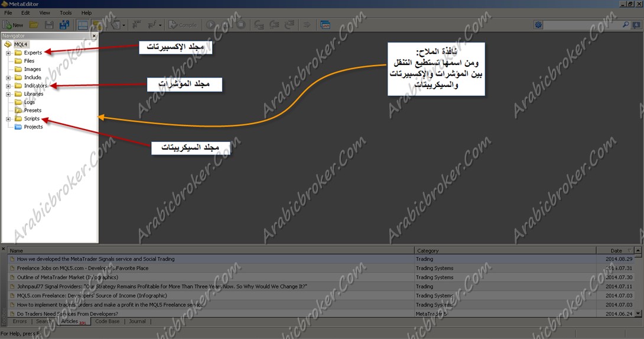Select the Images folder in Navigator

[32, 69]
